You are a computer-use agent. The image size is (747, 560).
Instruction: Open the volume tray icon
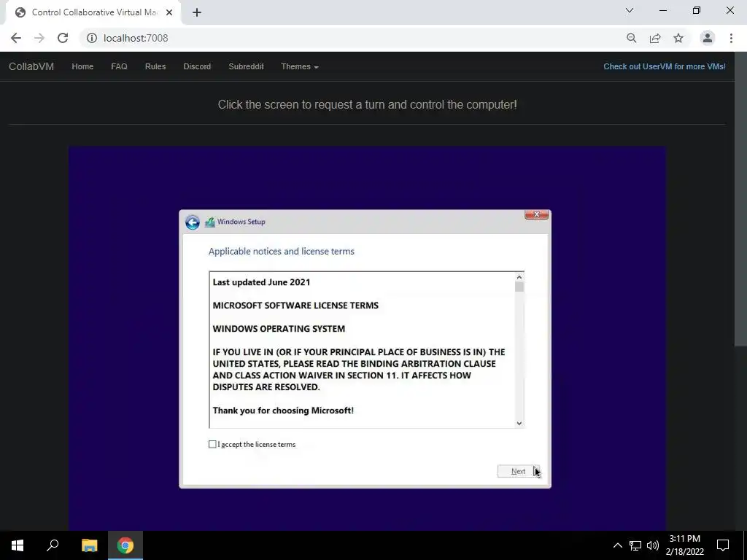click(x=653, y=545)
